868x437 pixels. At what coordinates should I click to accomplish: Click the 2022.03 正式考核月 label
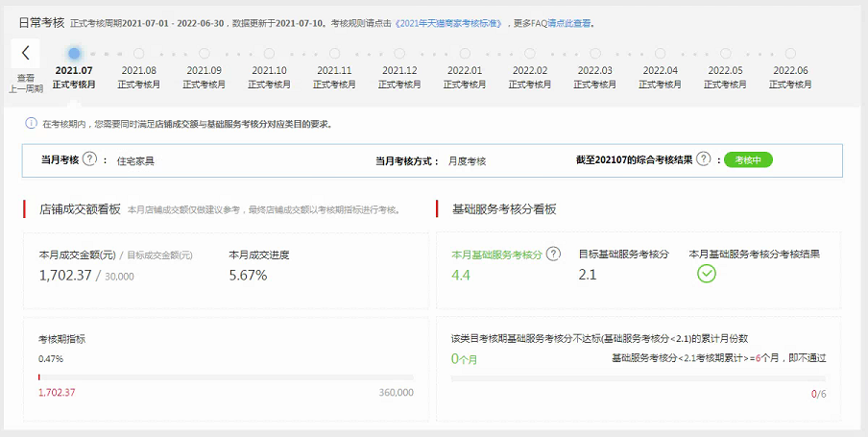(x=595, y=78)
